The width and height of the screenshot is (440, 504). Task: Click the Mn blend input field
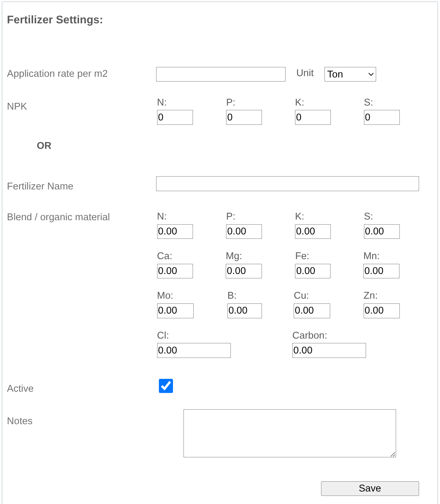pyautogui.click(x=381, y=271)
